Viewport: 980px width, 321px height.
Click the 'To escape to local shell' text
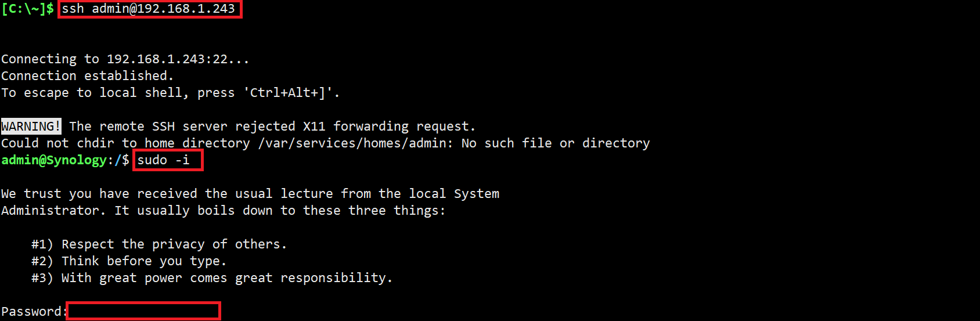click(94, 93)
